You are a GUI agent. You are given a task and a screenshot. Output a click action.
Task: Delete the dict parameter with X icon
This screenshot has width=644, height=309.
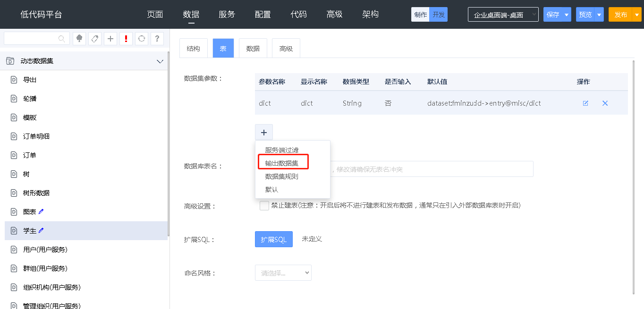[605, 103]
